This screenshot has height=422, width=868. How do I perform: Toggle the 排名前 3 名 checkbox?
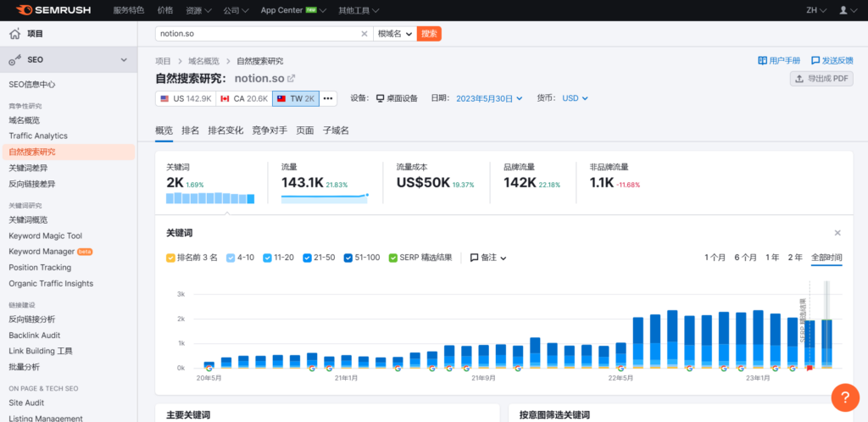170,258
